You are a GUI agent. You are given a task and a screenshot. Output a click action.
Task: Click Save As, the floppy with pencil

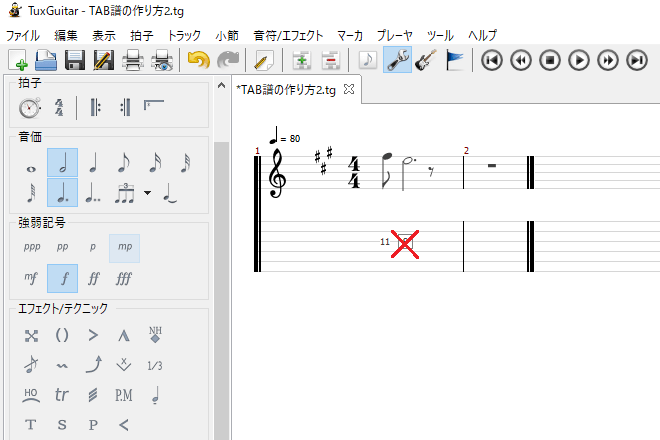[104, 60]
